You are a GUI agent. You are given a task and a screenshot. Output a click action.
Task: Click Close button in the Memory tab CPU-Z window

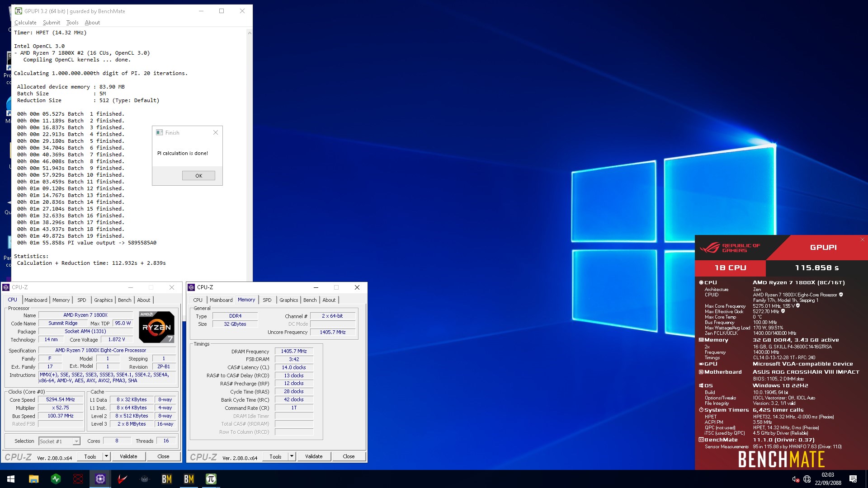[x=349, y=456]
